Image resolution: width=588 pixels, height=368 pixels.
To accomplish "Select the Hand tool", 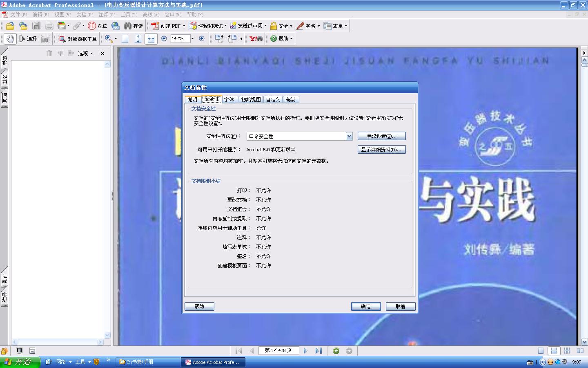I will (10, 39).
